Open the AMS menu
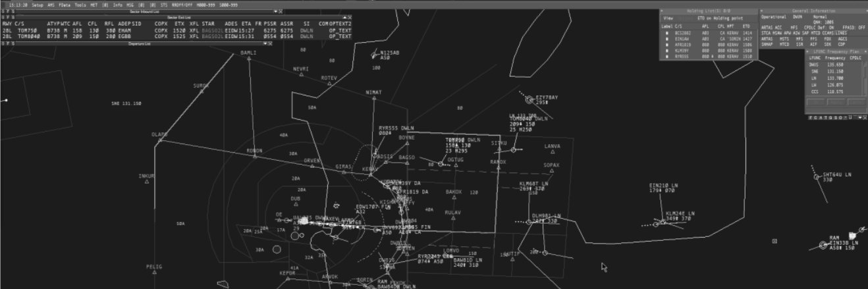Screen dimensions: 868x289 tap(51, 5)
